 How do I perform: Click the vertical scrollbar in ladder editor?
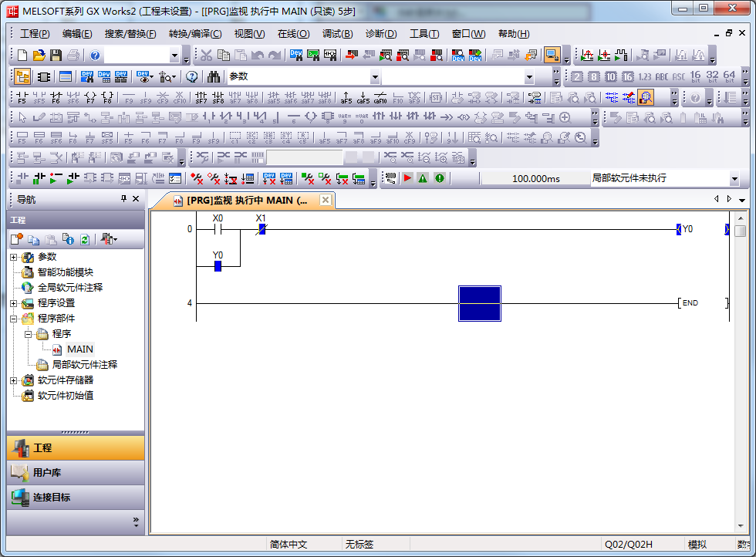tap(740, 370)
